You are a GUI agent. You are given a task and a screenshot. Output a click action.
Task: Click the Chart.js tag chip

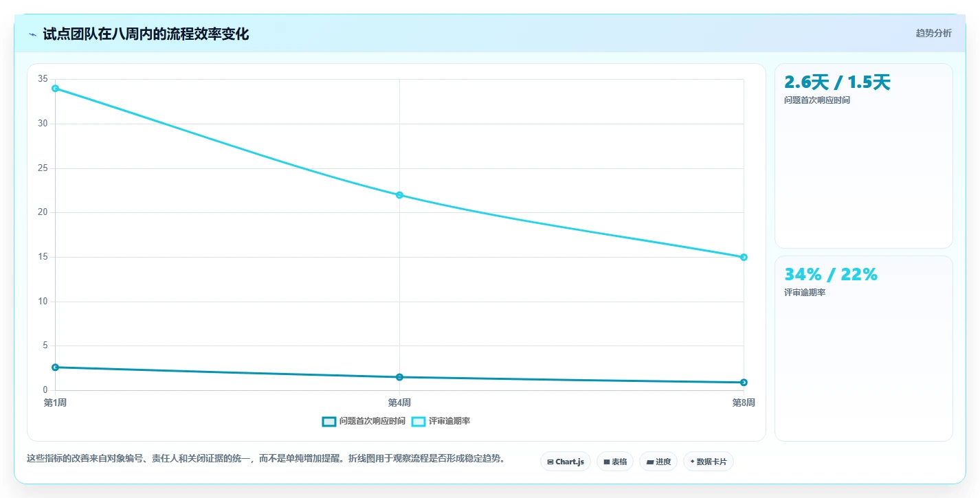pyautogui.click(x=565, y=462)
